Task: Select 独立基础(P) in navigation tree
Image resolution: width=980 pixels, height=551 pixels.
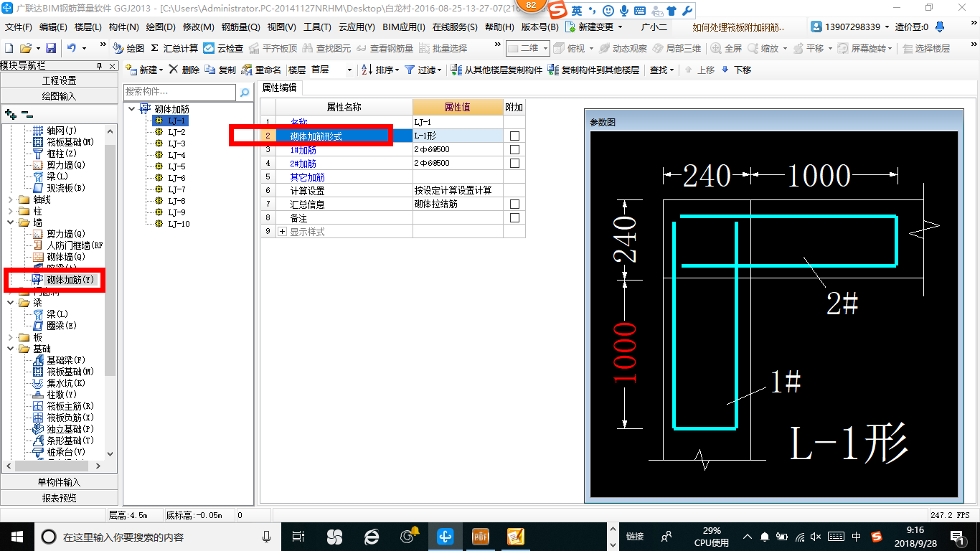Action: (63, 429)
